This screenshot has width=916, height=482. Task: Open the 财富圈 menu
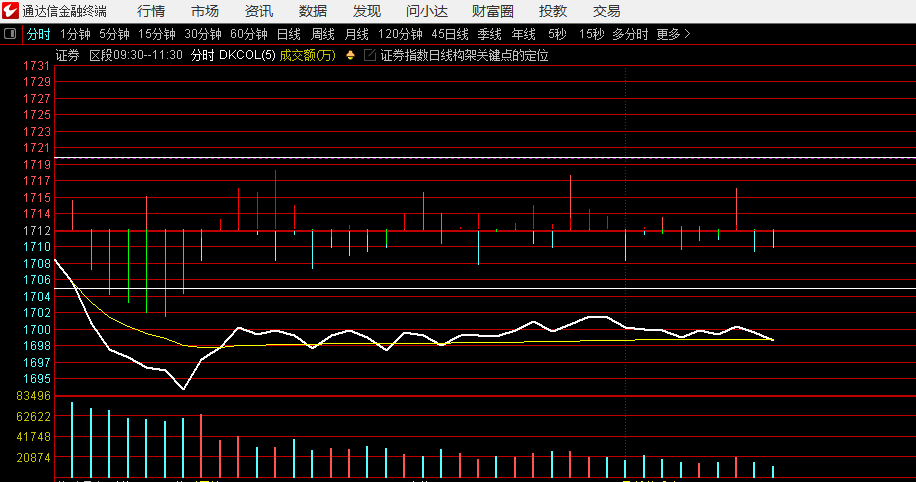tap(492, 11)
